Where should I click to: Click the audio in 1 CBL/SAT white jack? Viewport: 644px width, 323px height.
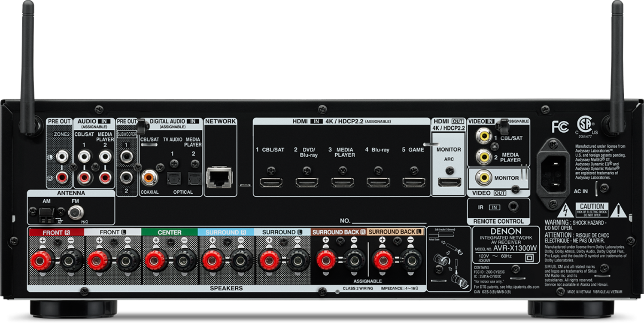[x=84, y=156]
